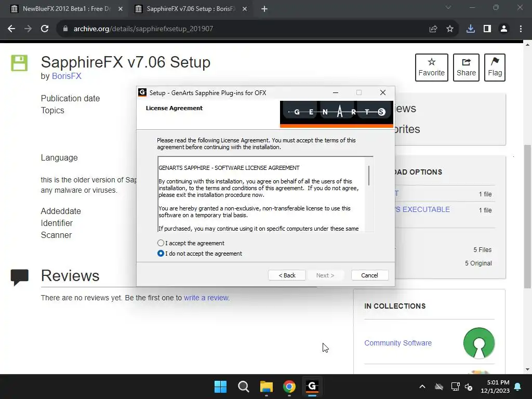Viewport: 532px width, 399px height.
Task: Open Chrome downloads icon
Action: [x=471, y=29]
